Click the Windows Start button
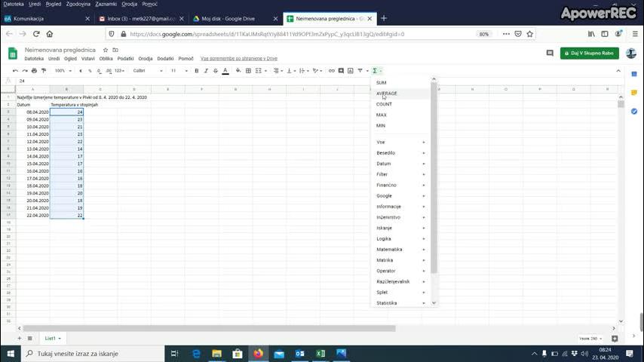 pos(11,354)
